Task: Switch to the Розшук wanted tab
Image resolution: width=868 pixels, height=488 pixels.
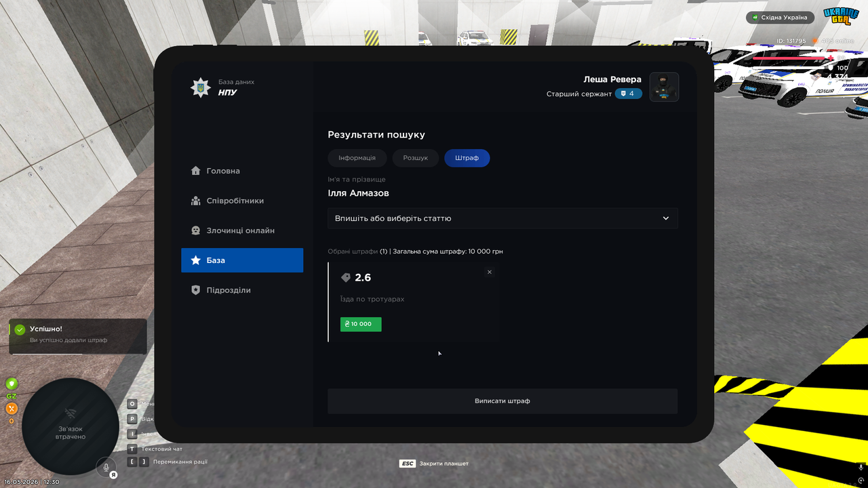Action: click(x=416, y=158)
